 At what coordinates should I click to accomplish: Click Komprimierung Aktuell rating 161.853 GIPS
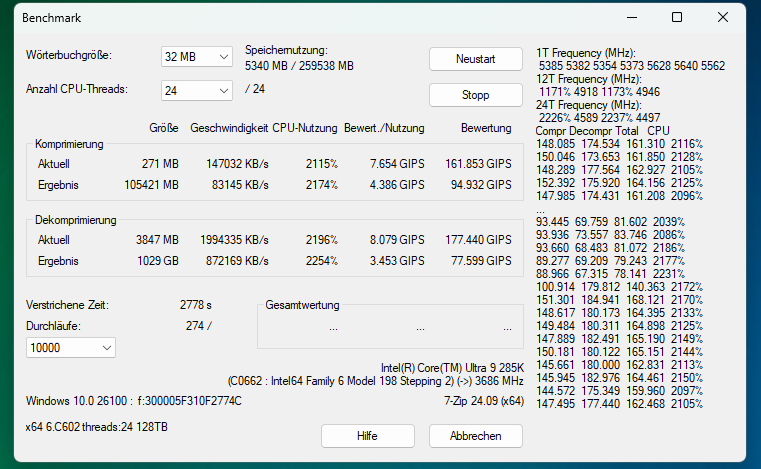tap(478, 164)
